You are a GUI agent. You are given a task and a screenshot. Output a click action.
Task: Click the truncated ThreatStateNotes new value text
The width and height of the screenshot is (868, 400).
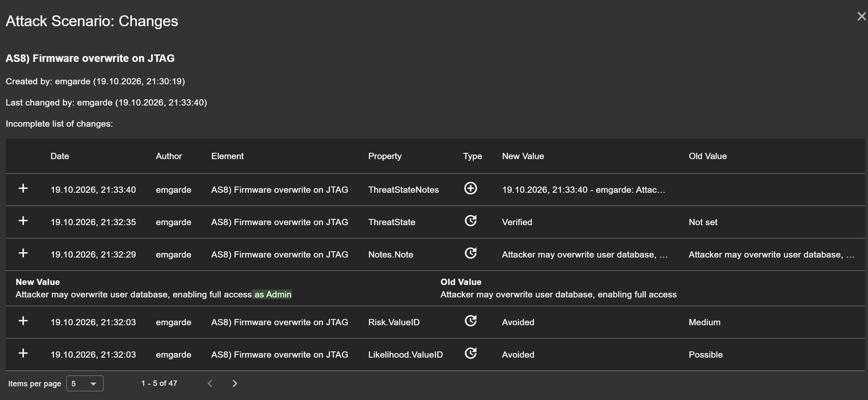[x=583, y=190]
